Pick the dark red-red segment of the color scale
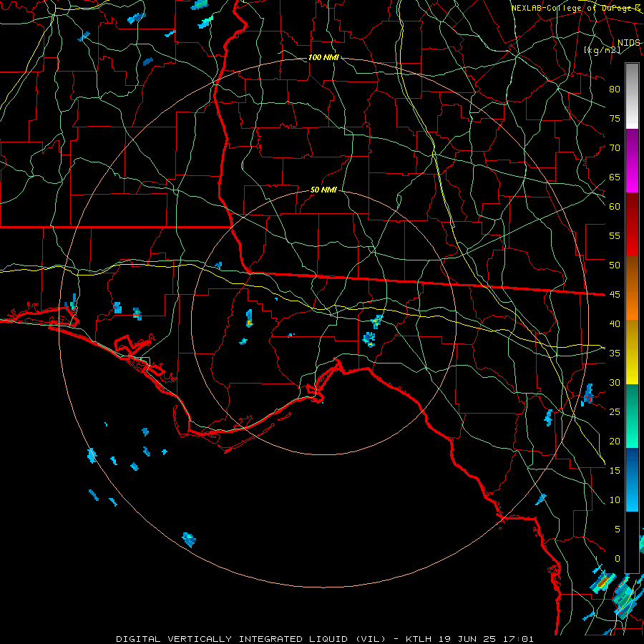 (632, 225)
